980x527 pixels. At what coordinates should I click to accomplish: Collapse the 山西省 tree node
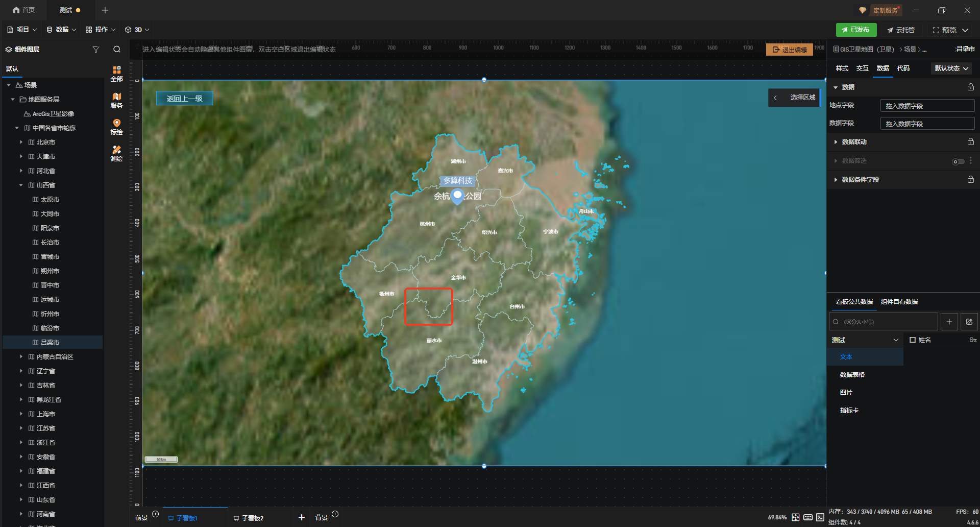pos(21,185)
